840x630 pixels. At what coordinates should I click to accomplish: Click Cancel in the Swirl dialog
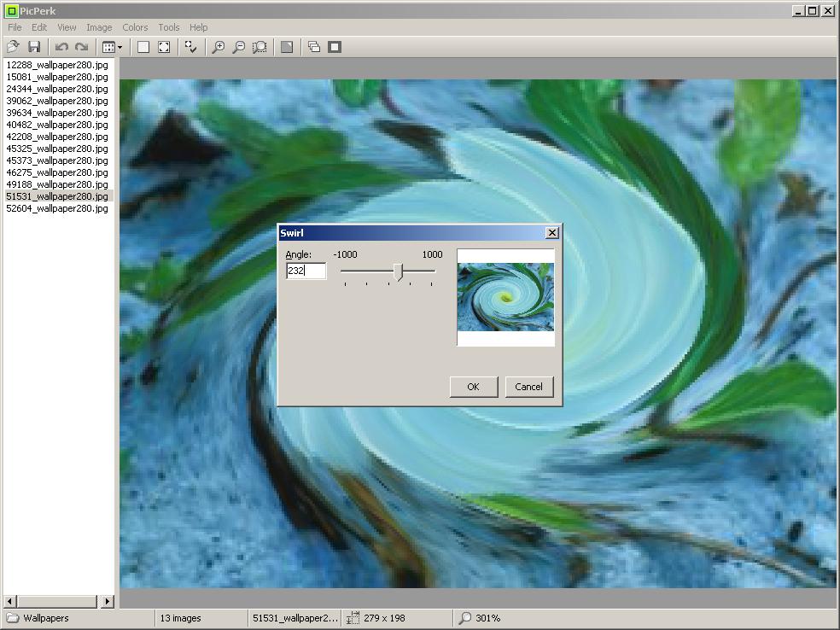coord(528,387)
